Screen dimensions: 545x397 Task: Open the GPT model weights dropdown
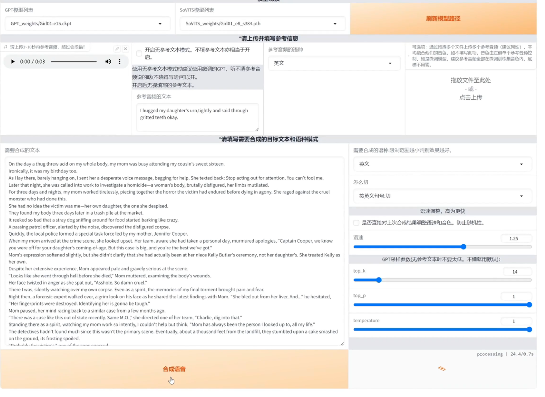coord(88,24)
